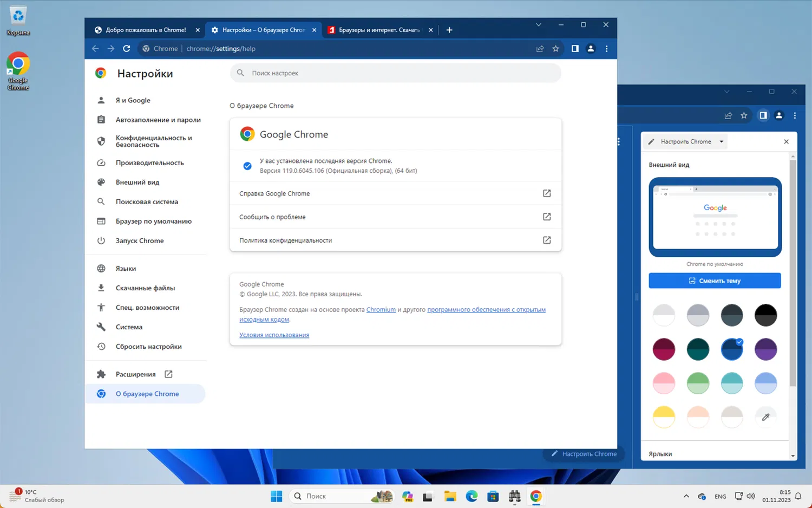Close the "Добро пожаловать в Chrome!" tab
812x508 pixels.
click(x=198, y=30)
